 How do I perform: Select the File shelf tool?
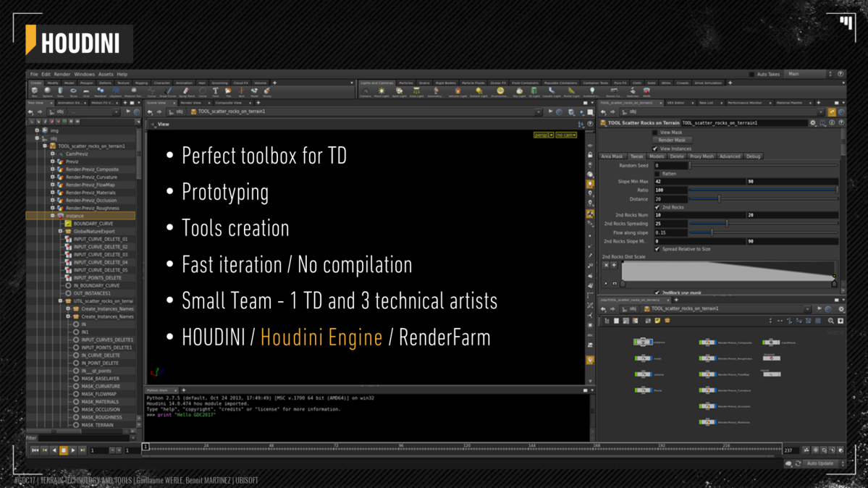point(228,92)
